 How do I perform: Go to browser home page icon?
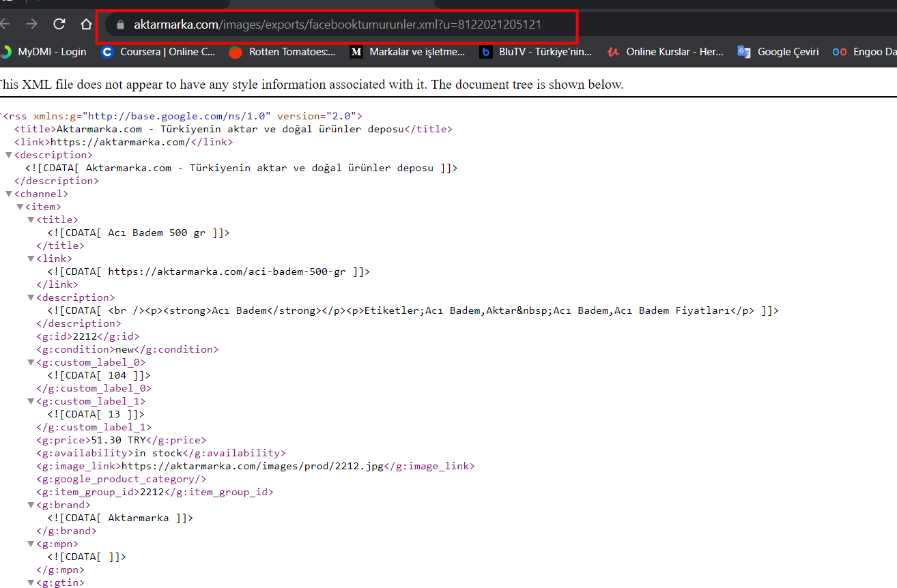click(86, 24)
